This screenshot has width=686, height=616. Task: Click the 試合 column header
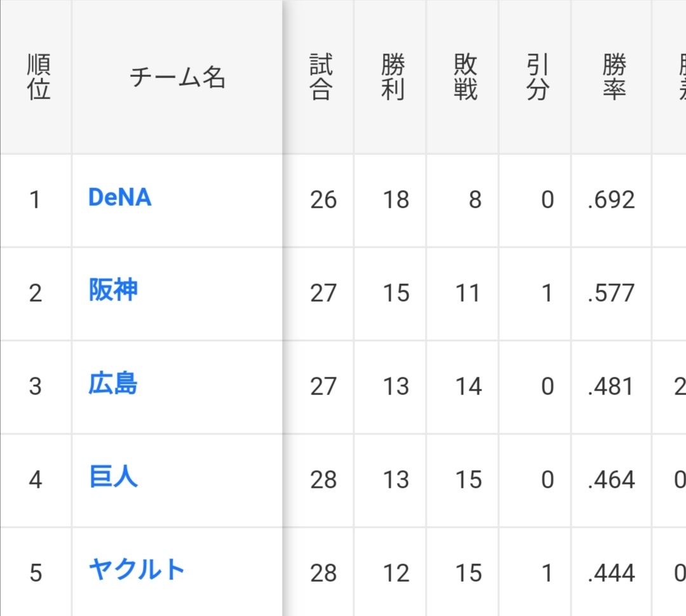point(321,77)
